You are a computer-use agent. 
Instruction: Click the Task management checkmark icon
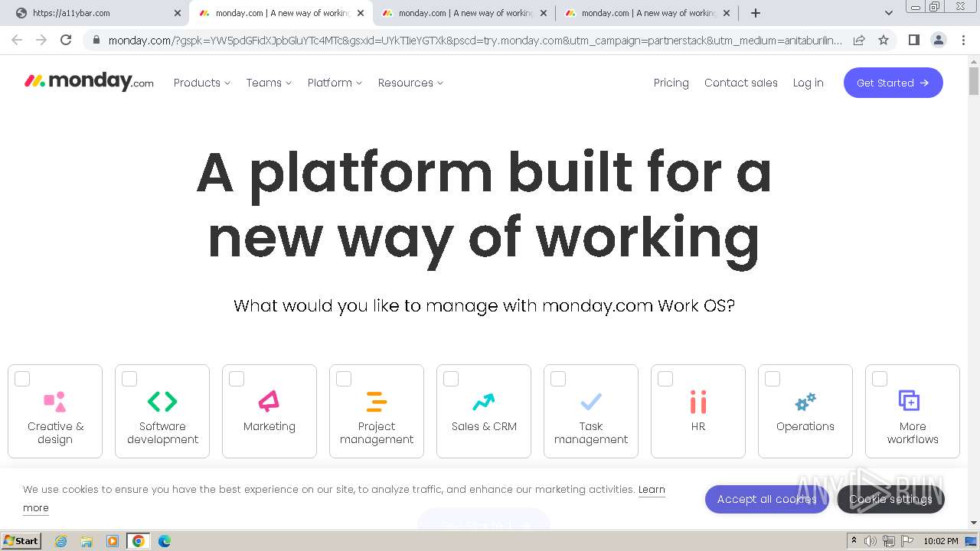pyautogui.click(x=591, y=401)
